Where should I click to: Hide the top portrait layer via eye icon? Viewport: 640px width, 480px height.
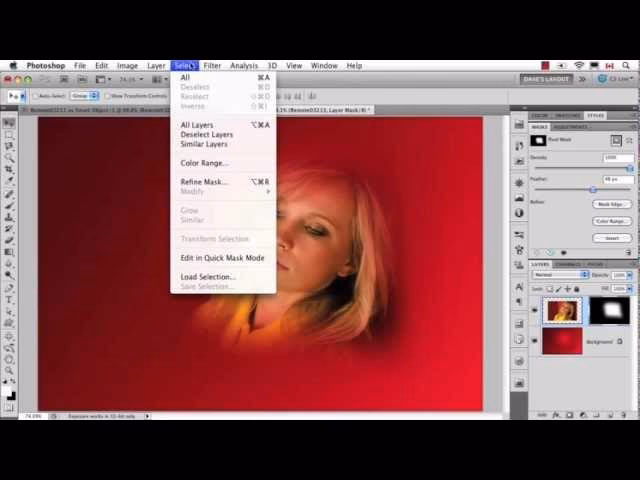point(534,310)
